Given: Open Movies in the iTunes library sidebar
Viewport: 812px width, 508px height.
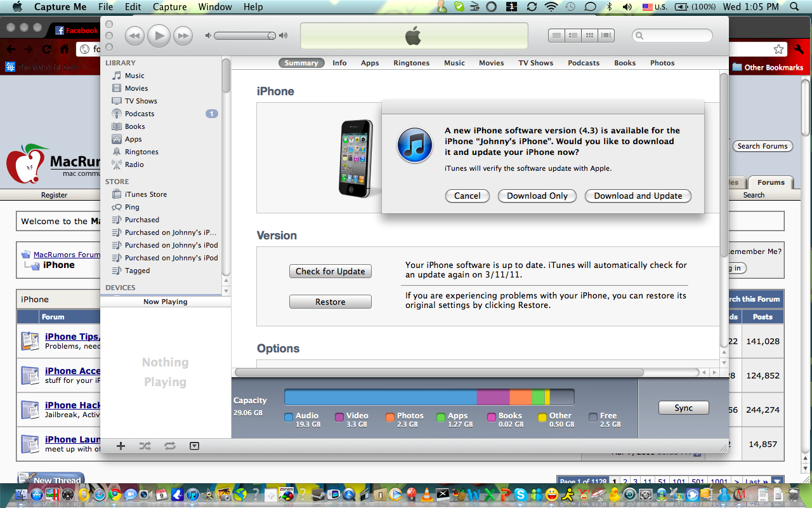Looking at the screenshot, I should [136, 88].
